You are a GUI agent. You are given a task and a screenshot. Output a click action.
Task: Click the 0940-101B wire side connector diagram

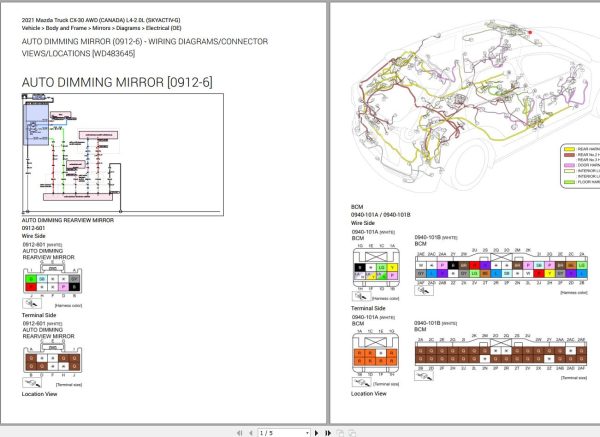501,267
